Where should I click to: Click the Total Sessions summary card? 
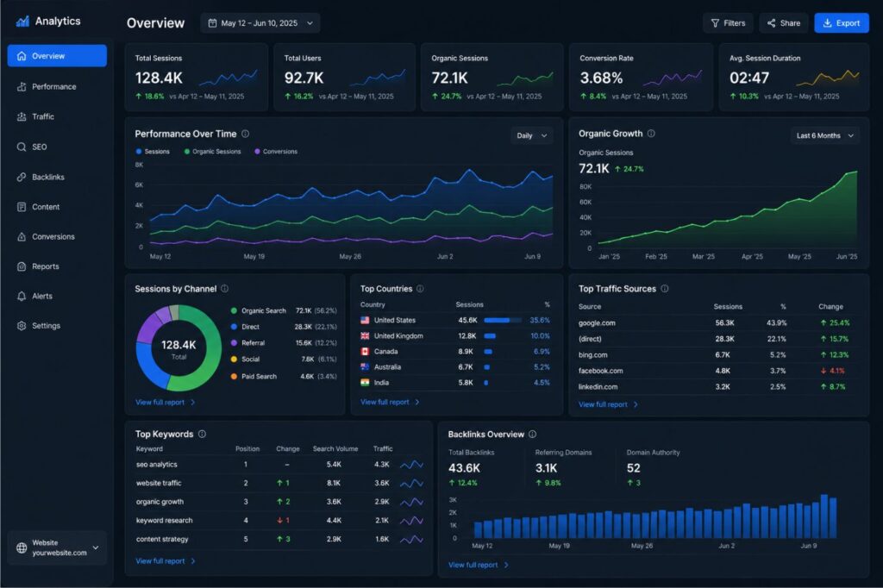[196, 77]
